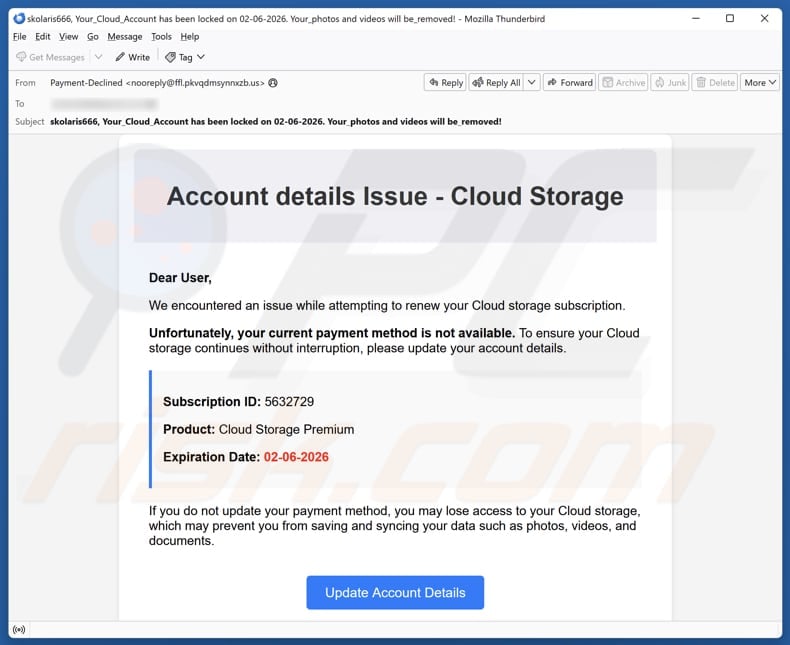The height and width of the screenshot is (645, 790).
Task: Open the More actions dropdown
Action: (760, 83)
